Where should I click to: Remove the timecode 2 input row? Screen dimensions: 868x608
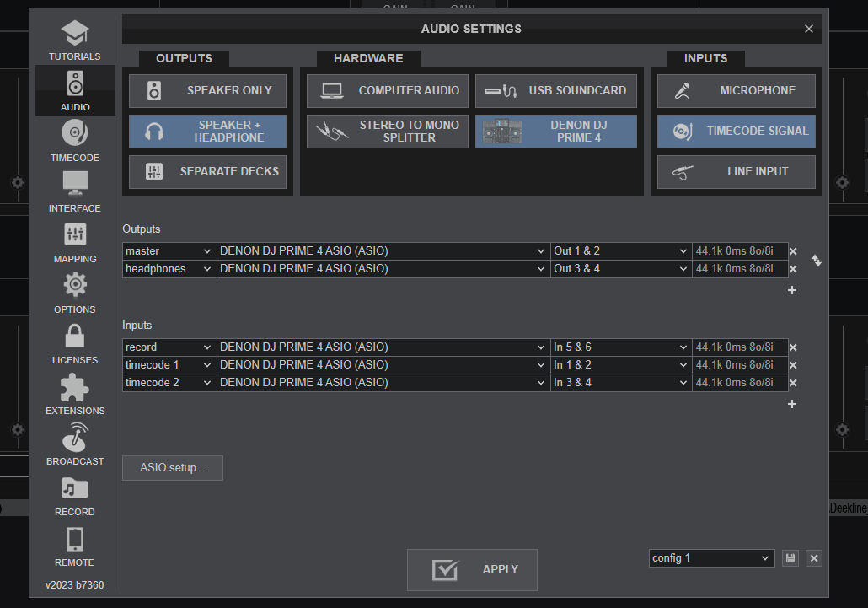click(x=793, y=383)
